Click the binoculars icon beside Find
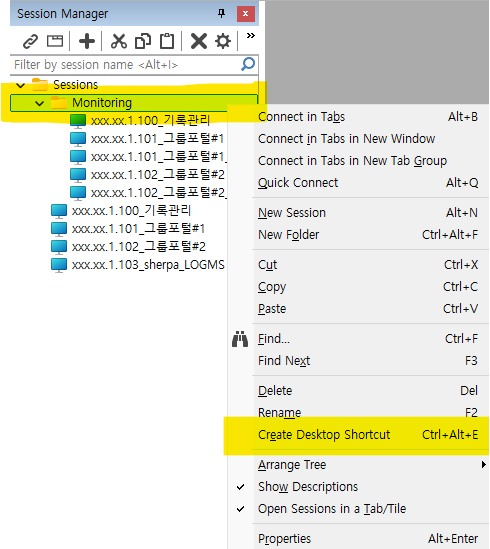Viewport: 490px width, 549px height. 240,339
